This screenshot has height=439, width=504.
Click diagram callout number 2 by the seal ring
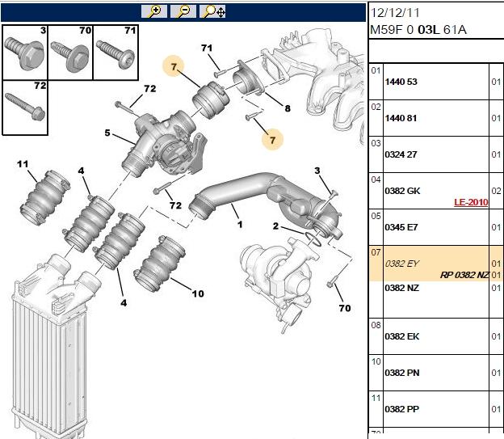[x=275, y=226]
